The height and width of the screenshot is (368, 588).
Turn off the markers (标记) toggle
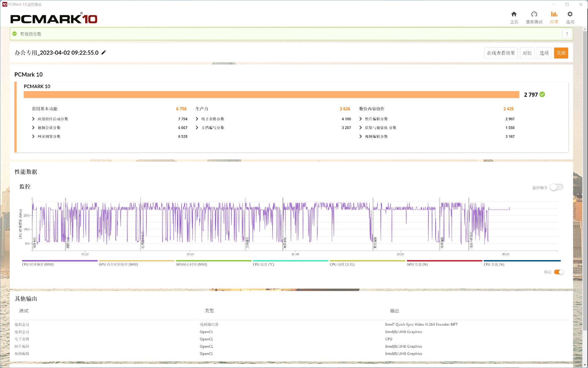tap(559, 272)
